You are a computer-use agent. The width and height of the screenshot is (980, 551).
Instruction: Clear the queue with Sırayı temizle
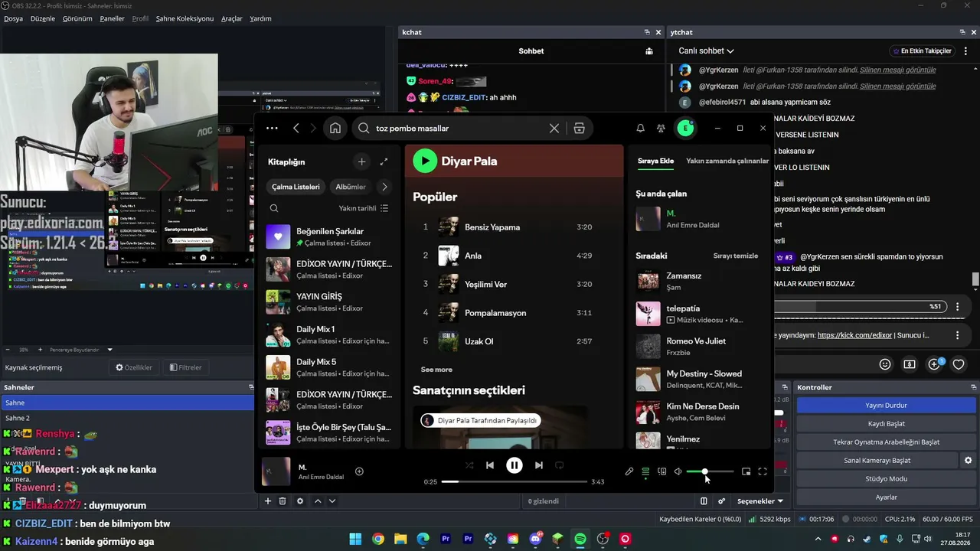736,256
